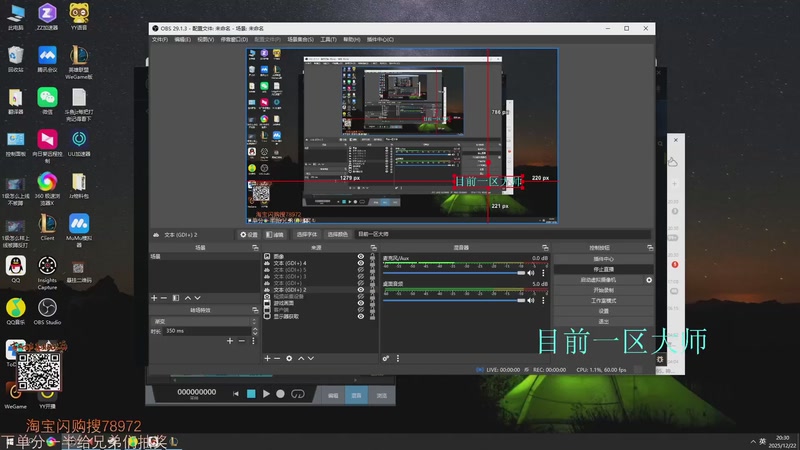The height and width of the screenshot is (450, 800).
Task: Remove transition with the minus icon
Action: 242,341
